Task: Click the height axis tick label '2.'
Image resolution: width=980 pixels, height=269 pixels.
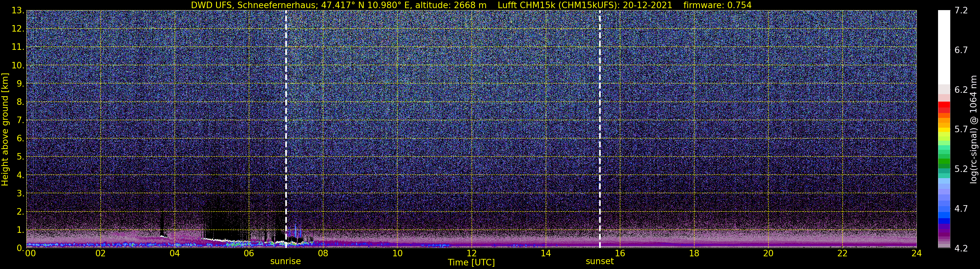Action: (20, 212)
